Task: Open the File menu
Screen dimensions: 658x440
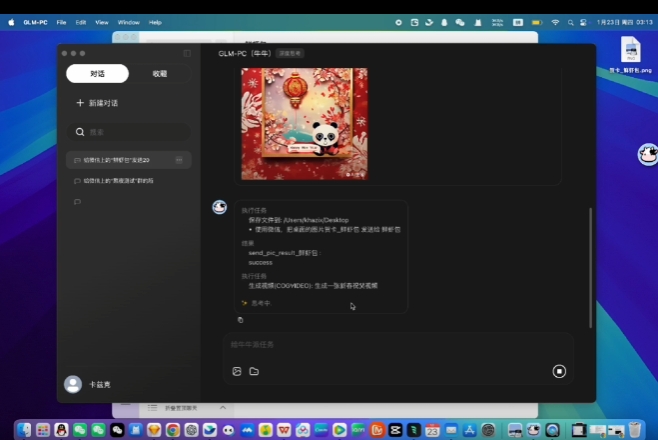Action: [x=61, y=22]
